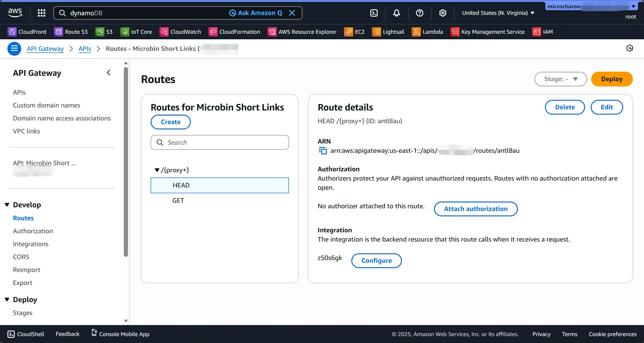Open the IAM service shortcut
644x343 pixels.
click(x=543, y=32)
